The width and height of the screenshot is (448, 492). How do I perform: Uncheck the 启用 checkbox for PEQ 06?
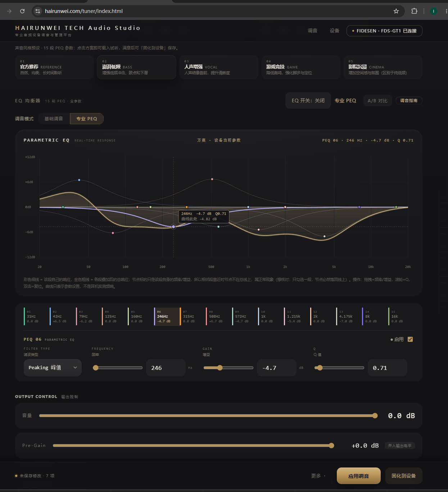[410, 339]
